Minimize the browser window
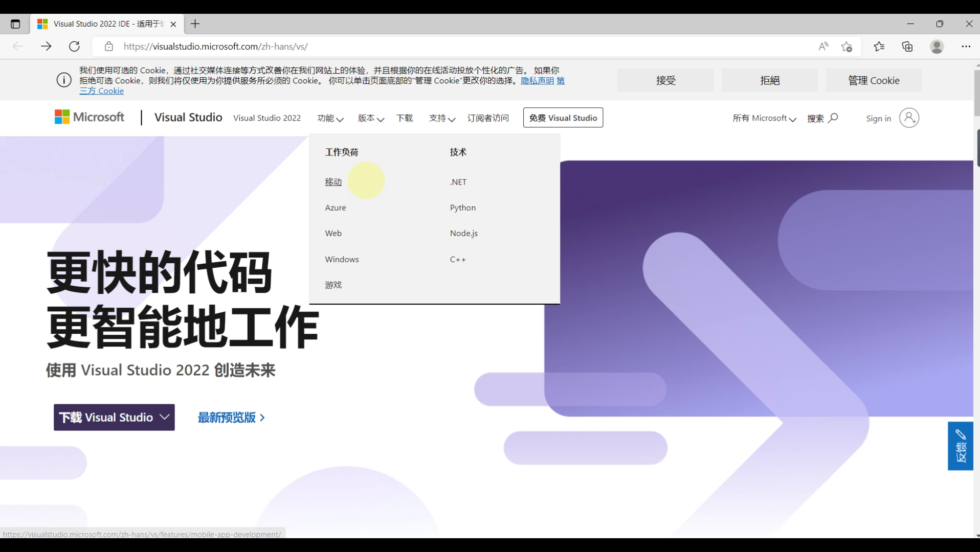 coord(910,24)
